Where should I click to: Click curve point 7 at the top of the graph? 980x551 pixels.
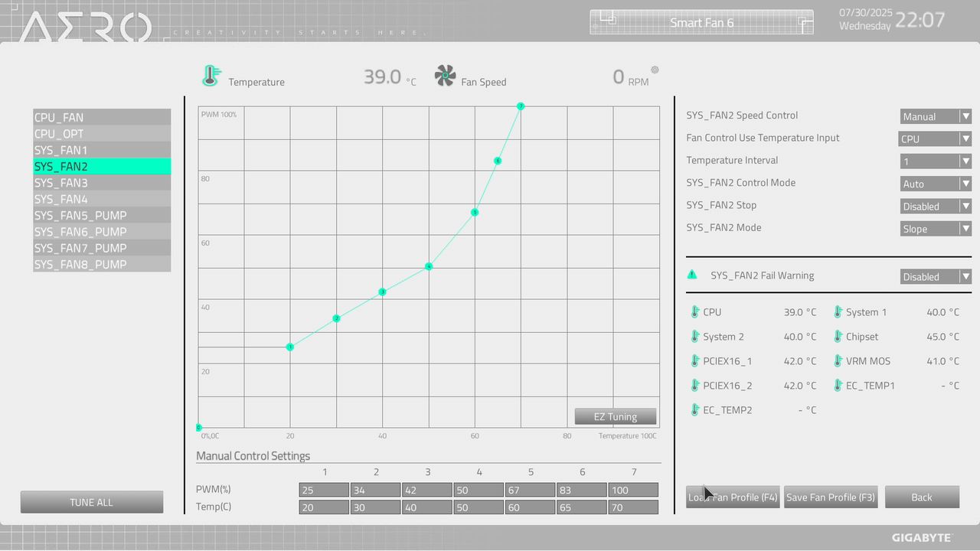(521, 106)
